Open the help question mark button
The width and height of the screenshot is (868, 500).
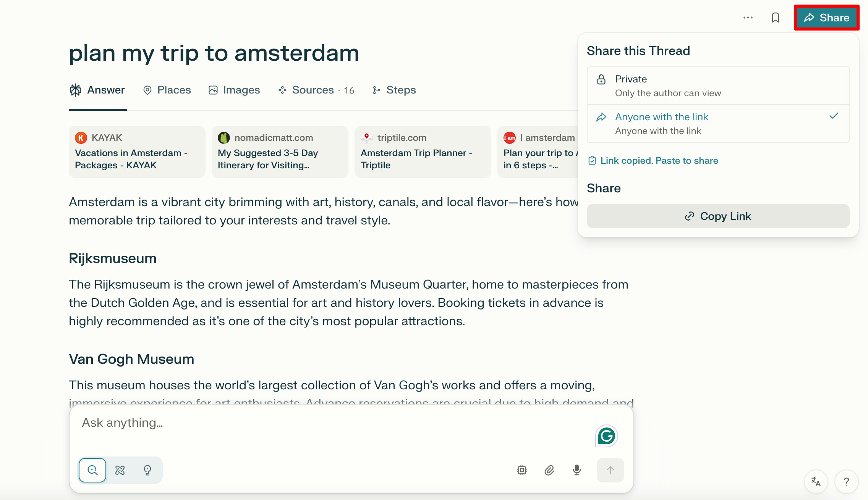(847, 482)
